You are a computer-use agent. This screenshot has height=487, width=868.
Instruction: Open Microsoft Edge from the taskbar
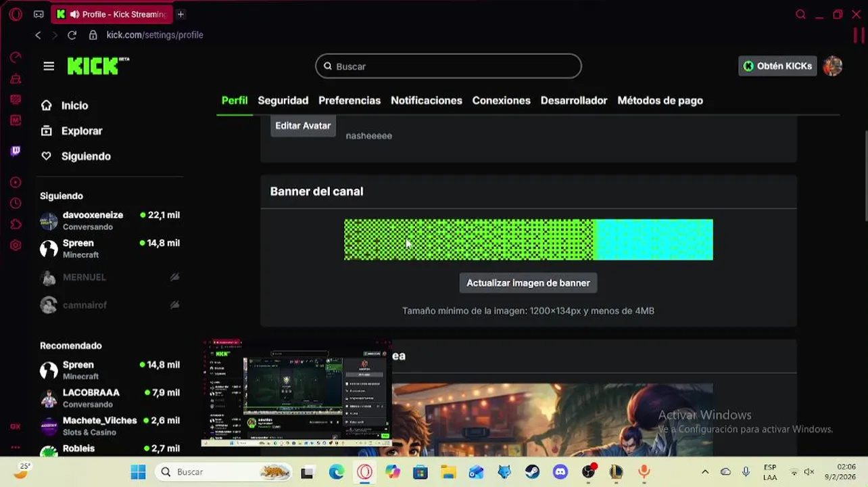coord(336,472)
